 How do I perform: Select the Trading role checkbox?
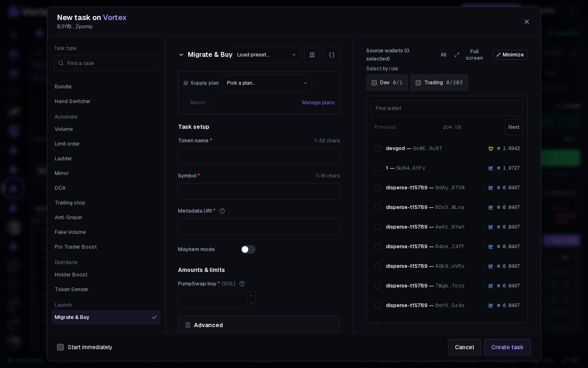(x=418, y=83)
